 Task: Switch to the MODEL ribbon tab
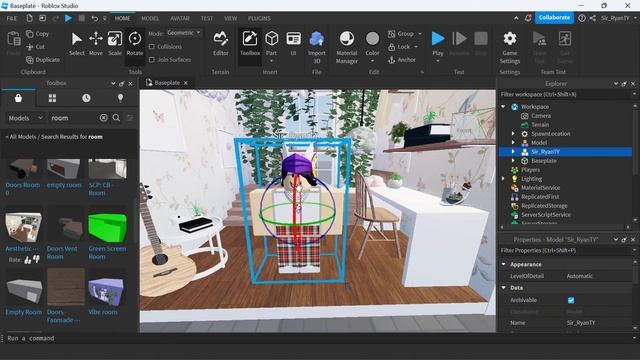[150, 18]
